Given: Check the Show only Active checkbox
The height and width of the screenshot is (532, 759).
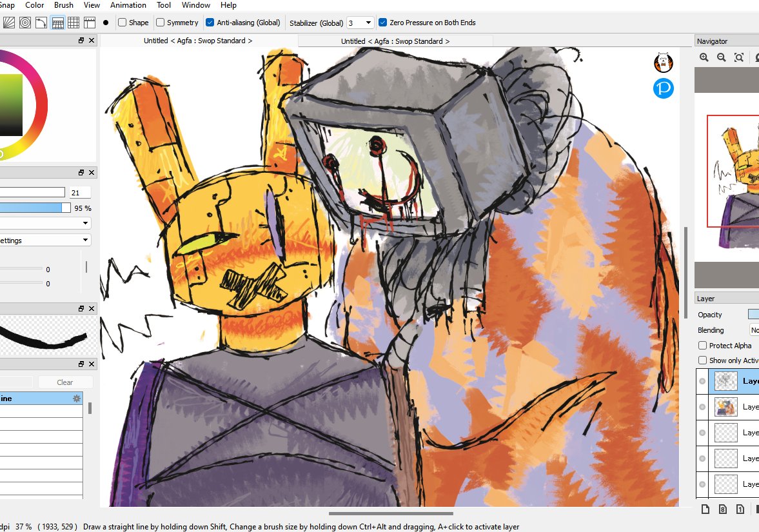Looking at the screenshot, I should [x=702, y=360].
